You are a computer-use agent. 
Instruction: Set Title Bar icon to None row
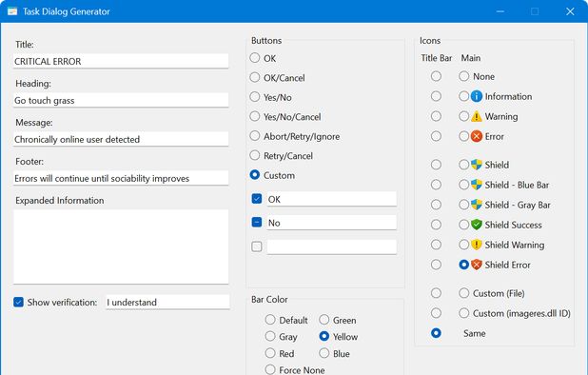[x=436, y=76]
